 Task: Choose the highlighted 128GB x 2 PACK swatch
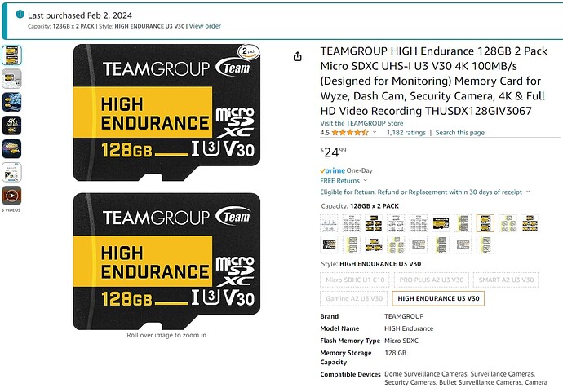pos(485,223)
